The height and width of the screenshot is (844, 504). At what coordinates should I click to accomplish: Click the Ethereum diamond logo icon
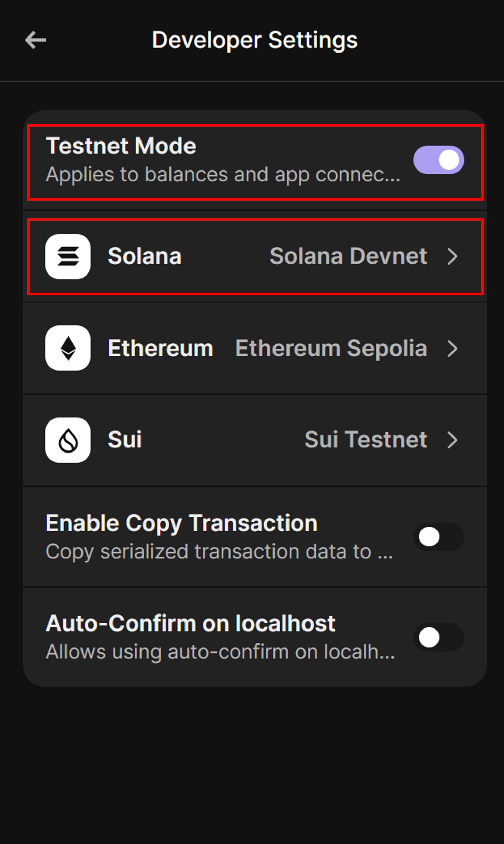click(68, 348)
